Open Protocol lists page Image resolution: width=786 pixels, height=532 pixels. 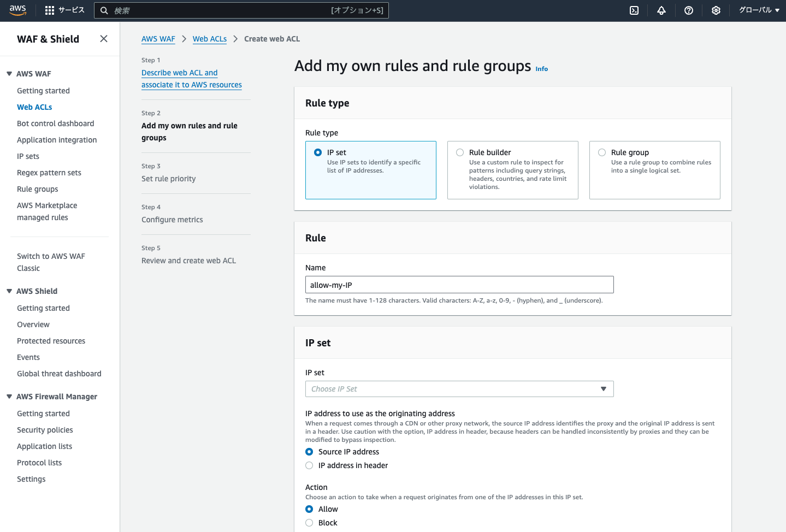[39, 463]
